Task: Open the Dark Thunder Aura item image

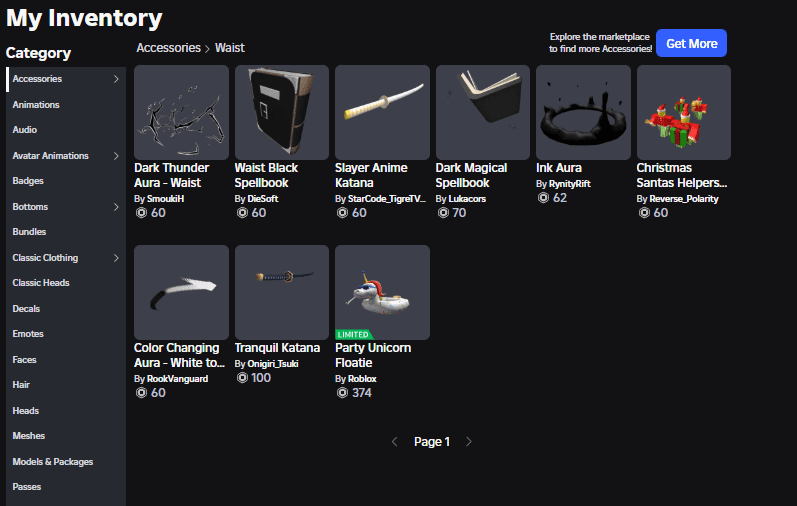Action: coord(181,112)
